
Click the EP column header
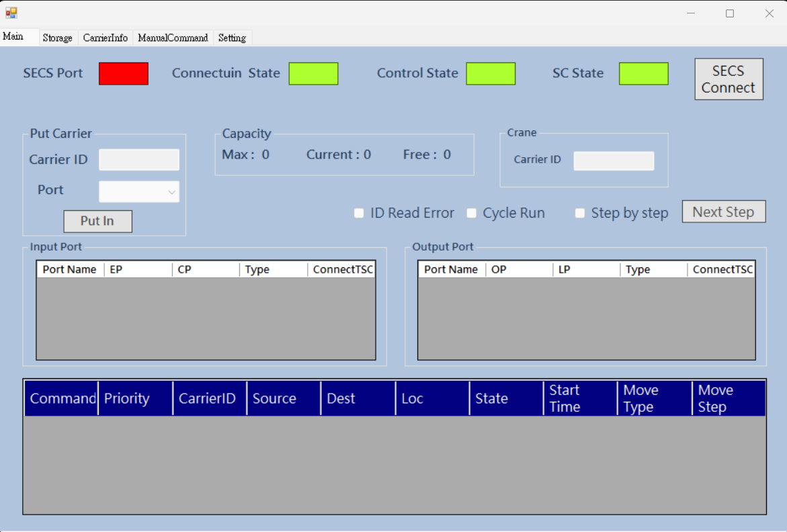[138, 269]
